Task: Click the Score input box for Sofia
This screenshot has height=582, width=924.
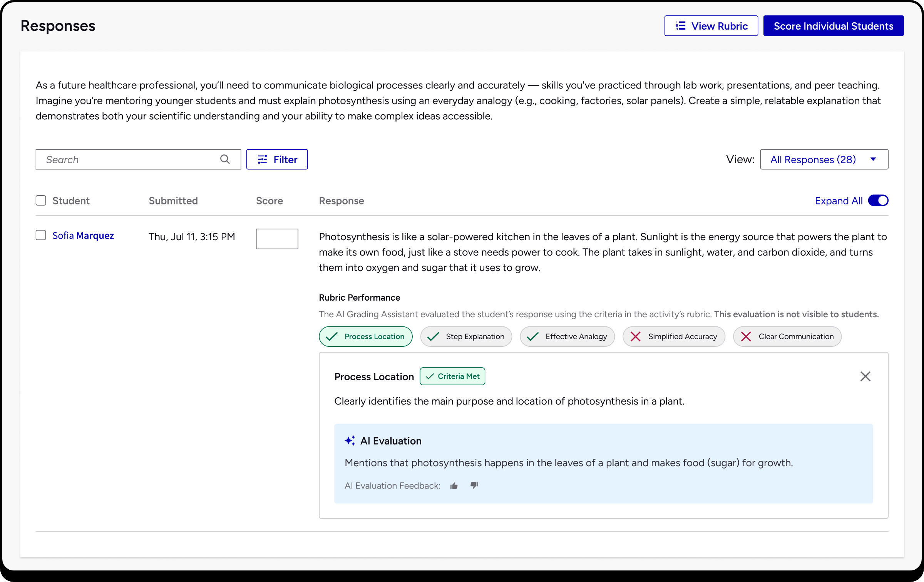Action: coord(277,239)
